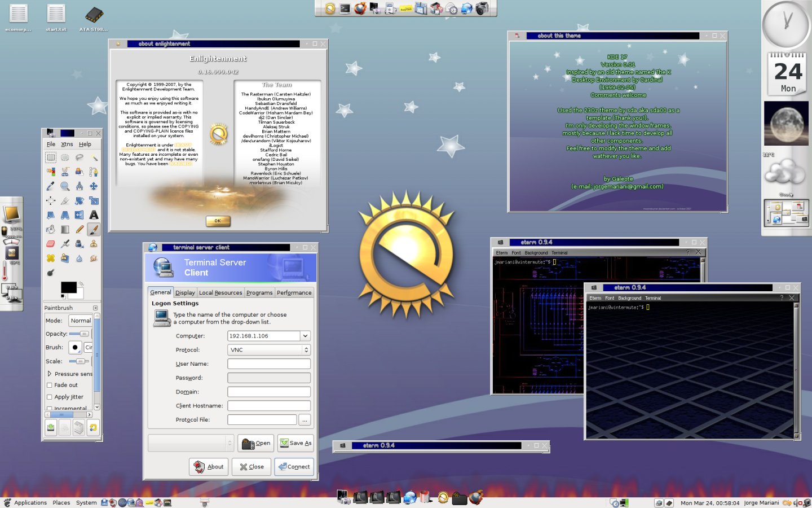This screenshot has width=812, height=508.
Task: Open the paintbrush Mode dropdown
Action: point(81,321)
